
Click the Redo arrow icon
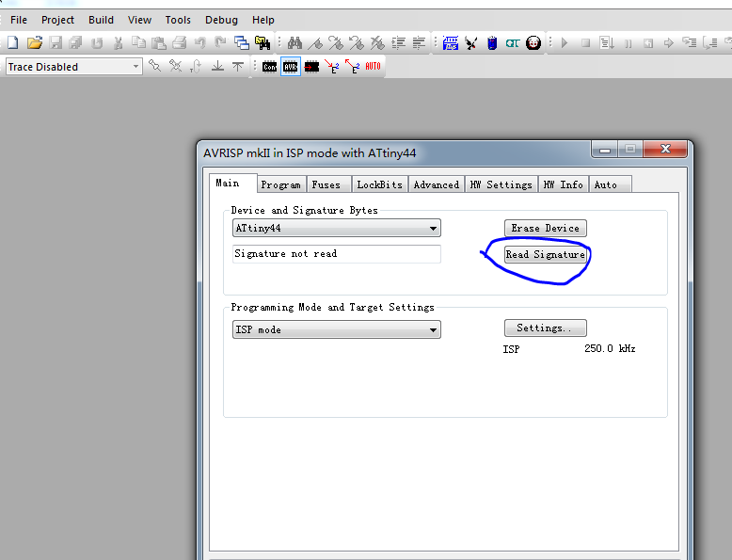tap(221, 43)
